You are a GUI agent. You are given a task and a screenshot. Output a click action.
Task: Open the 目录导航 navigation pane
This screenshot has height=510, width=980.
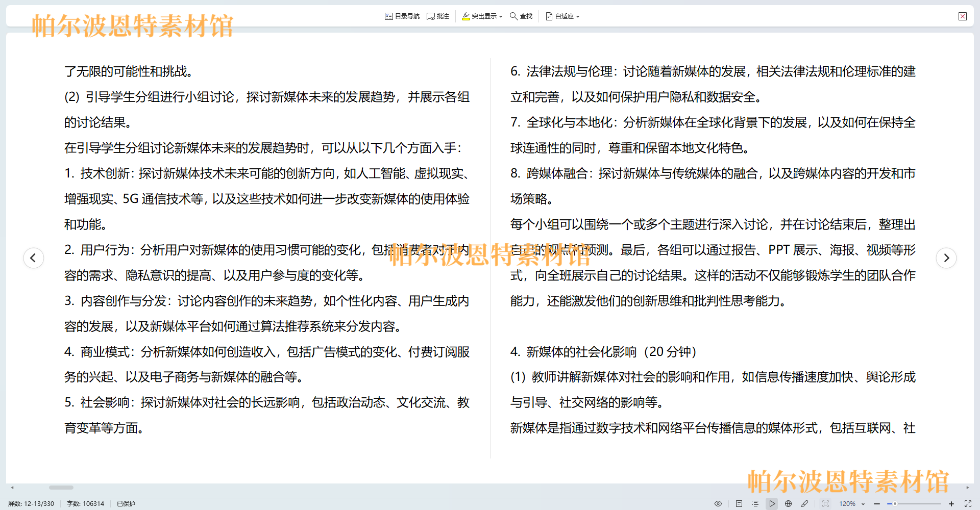402,16
